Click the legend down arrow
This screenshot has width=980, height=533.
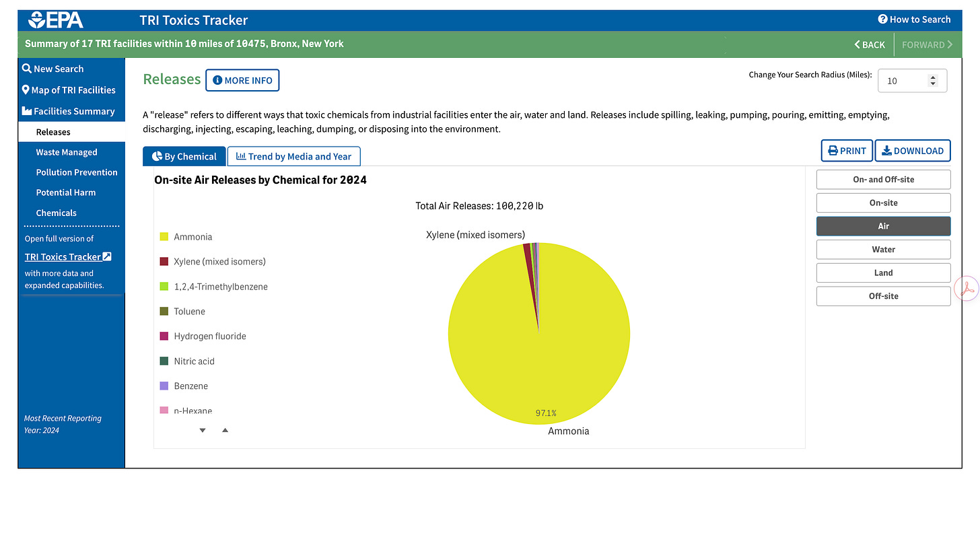[203, 430]
